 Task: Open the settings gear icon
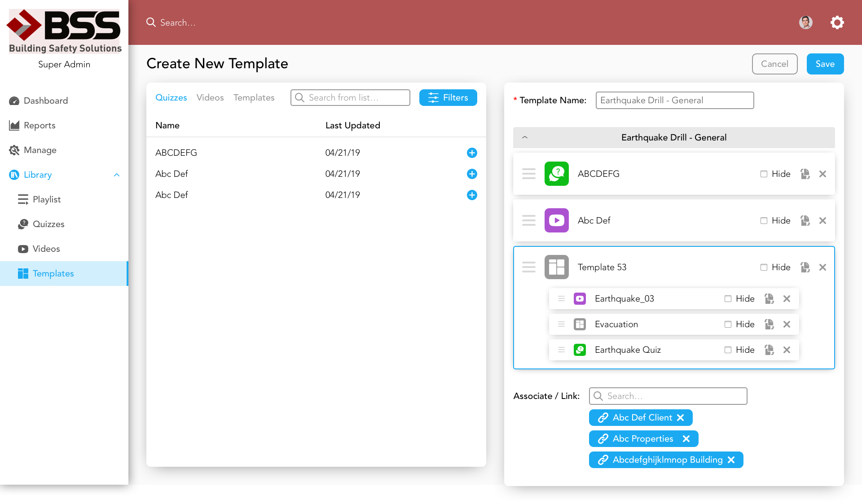837,22
